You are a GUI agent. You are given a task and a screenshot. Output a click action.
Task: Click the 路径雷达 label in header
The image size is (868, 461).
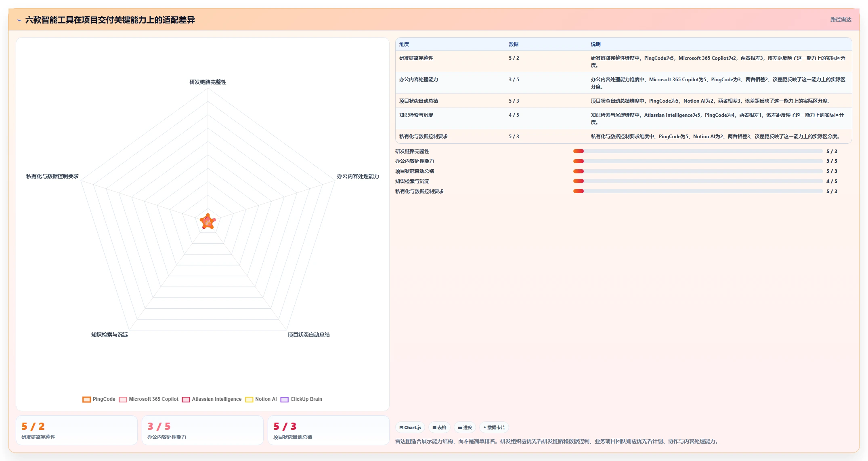tap(841, 19)
